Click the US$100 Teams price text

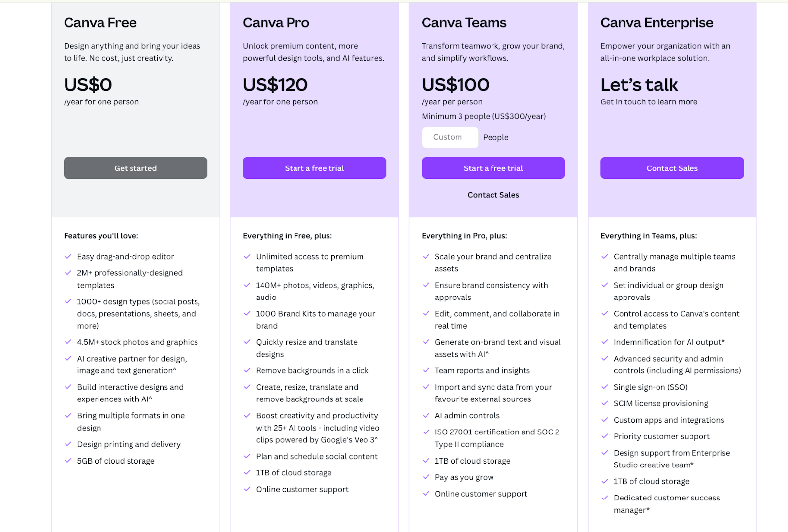(x=456, y=85)
